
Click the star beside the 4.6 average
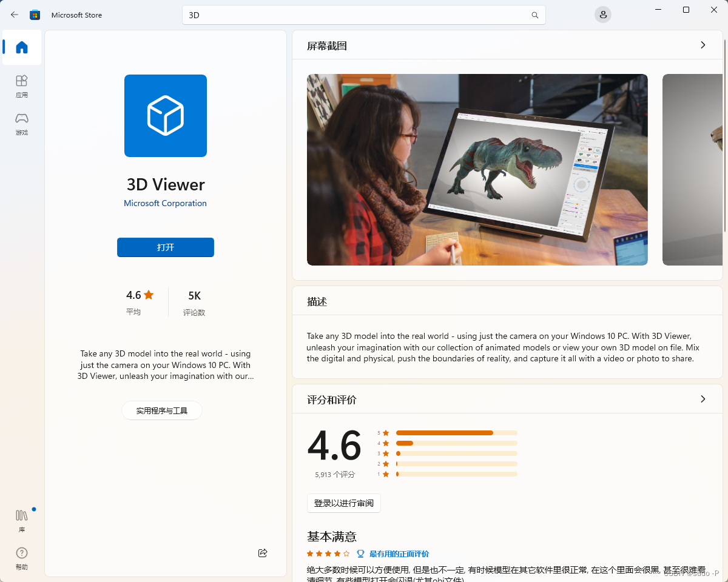149,295
